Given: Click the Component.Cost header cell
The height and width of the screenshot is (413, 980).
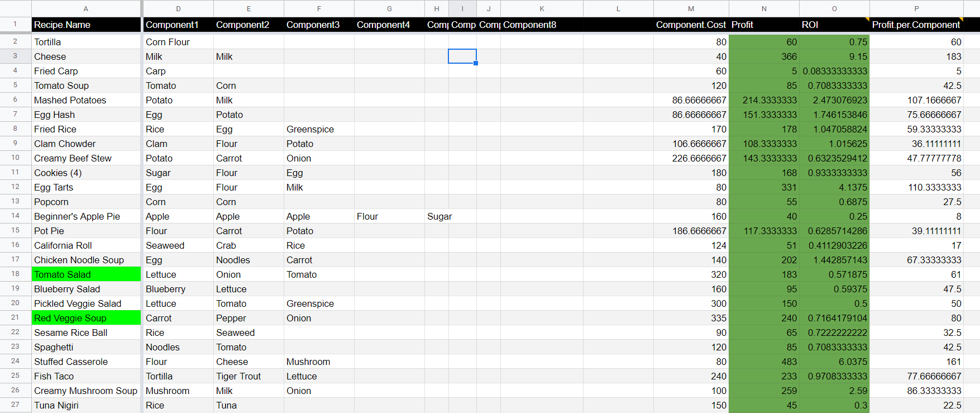Looking at the screenshot, I should (x=691, y=25).
